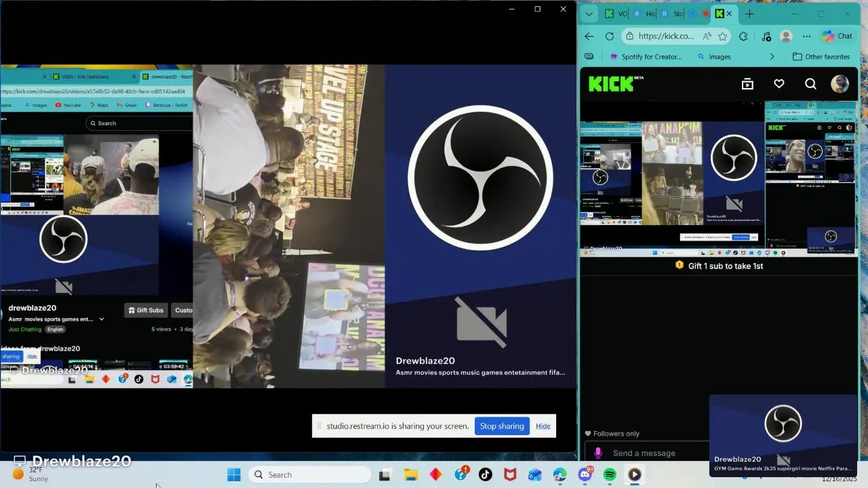Switch to the His tab in Edge

pyautogui.click(x=644, y=14)
